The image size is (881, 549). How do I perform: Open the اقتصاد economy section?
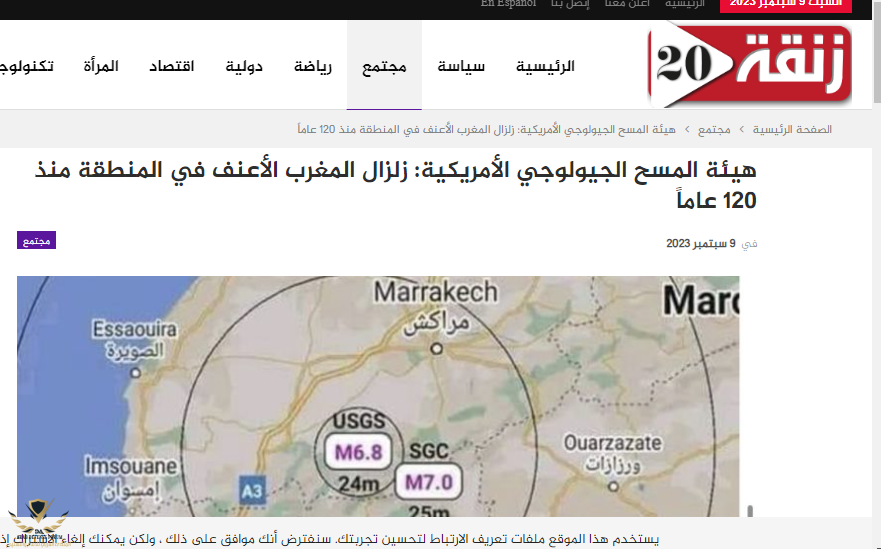pyautogui.click(x=172, y=67)
